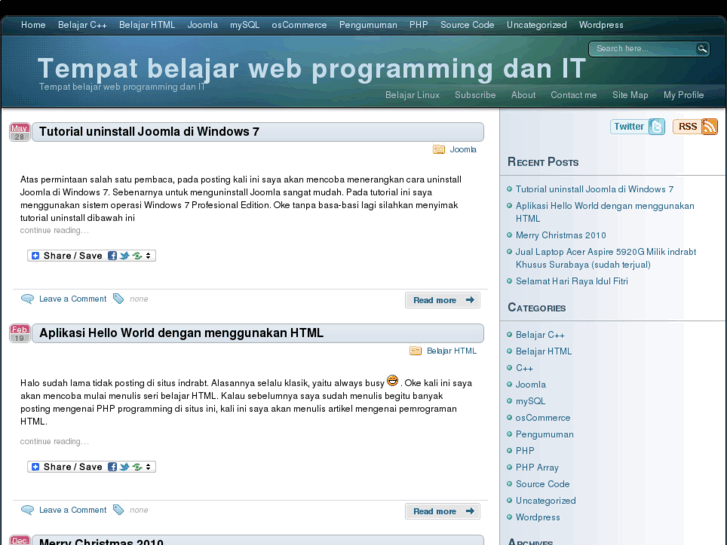Viewport: 727px width, 545px height.
Task: Share Hello World post on Twitter icon
Action: [x=124, y=467]
